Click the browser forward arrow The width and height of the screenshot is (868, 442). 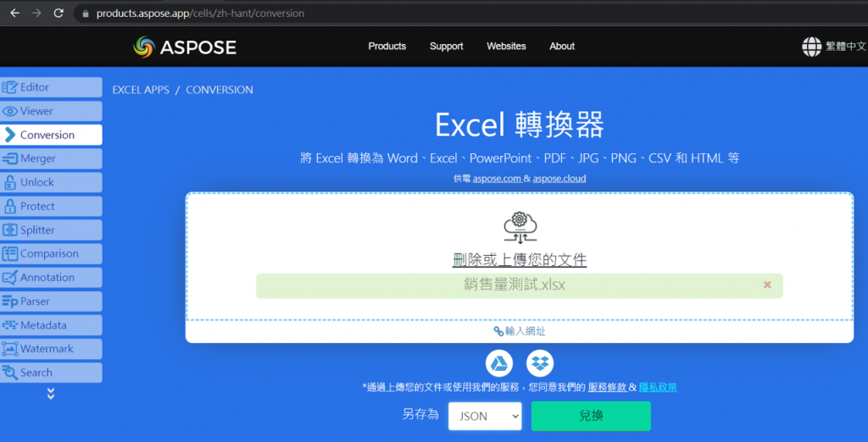[36, 14]
